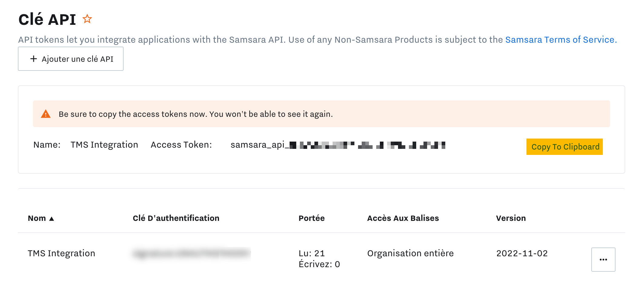This screenshot has width=644, height=285.
Task: Click the Accès Aux Balises column header
Action: 403,218
